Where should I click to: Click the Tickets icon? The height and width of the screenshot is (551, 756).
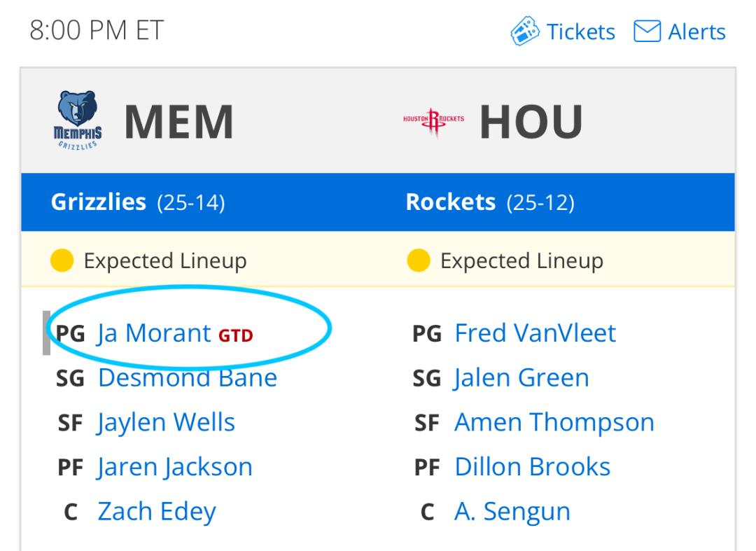pyautogui.click(x=524, y=31)
